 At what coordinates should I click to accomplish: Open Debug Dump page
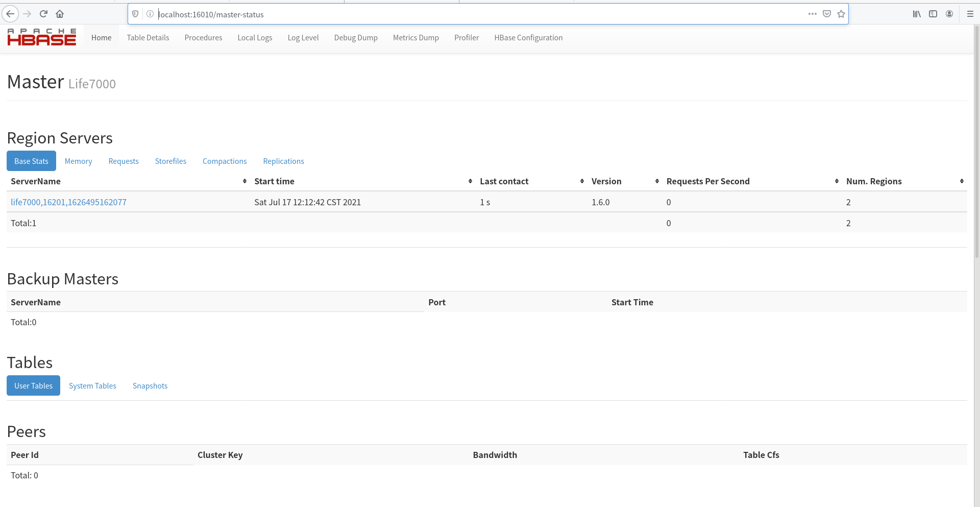click(x=356, y=38)
